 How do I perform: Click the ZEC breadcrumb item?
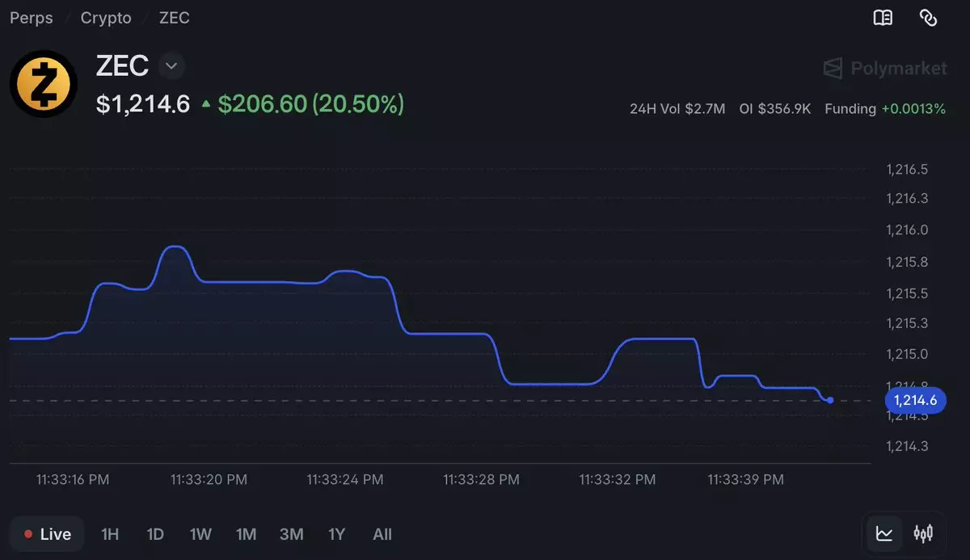point(174,18)
